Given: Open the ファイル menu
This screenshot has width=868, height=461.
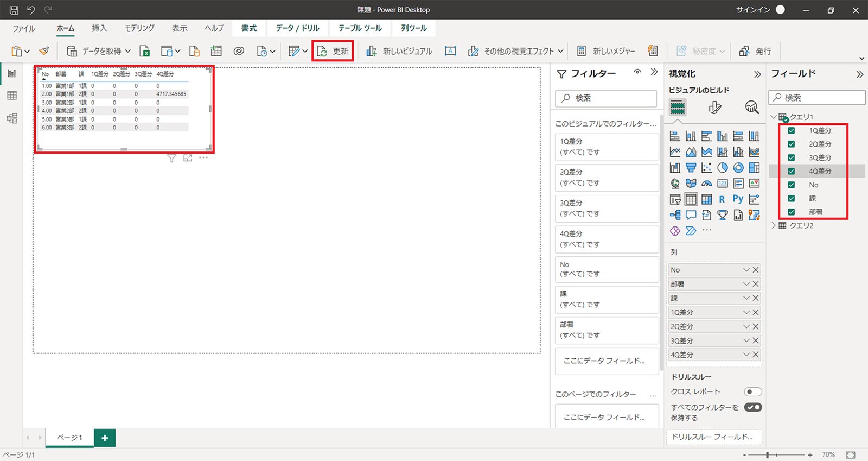Looking at the screenshot, I should point(24,28).
